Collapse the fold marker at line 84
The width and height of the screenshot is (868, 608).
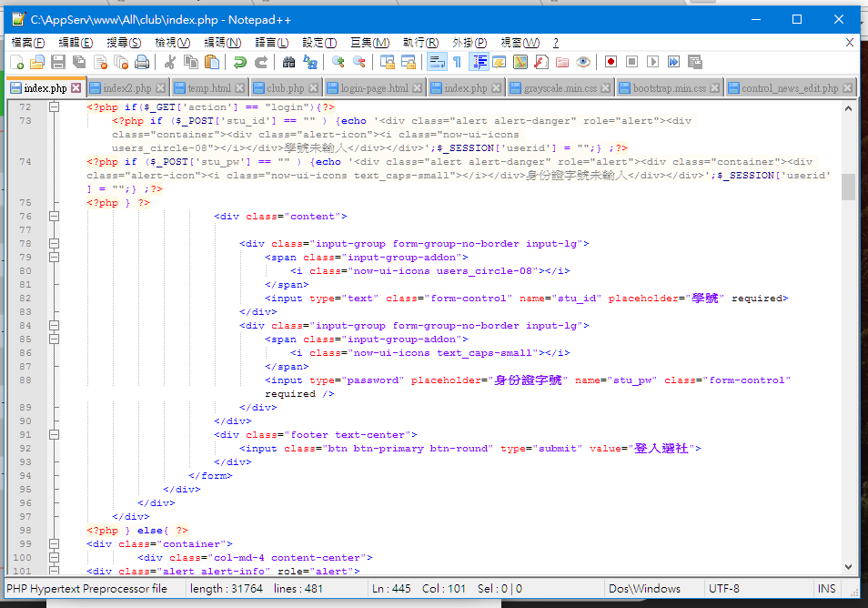tap(54, 326)
